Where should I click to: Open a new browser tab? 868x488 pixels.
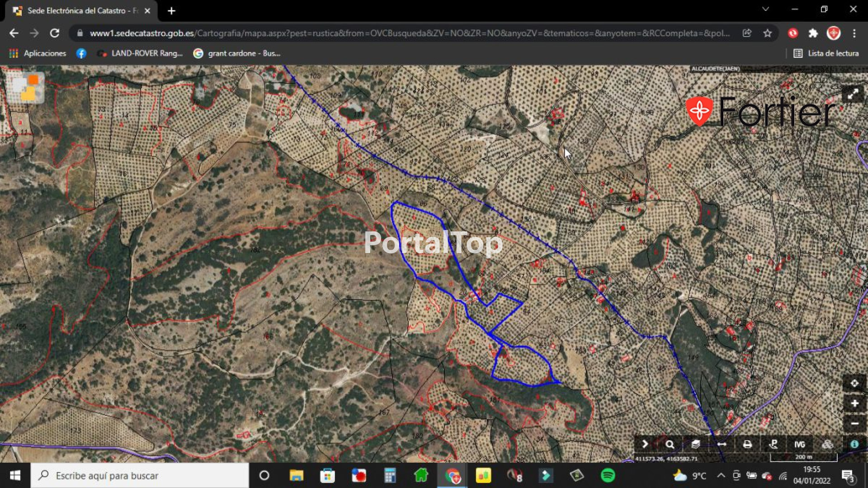point(171,11)
